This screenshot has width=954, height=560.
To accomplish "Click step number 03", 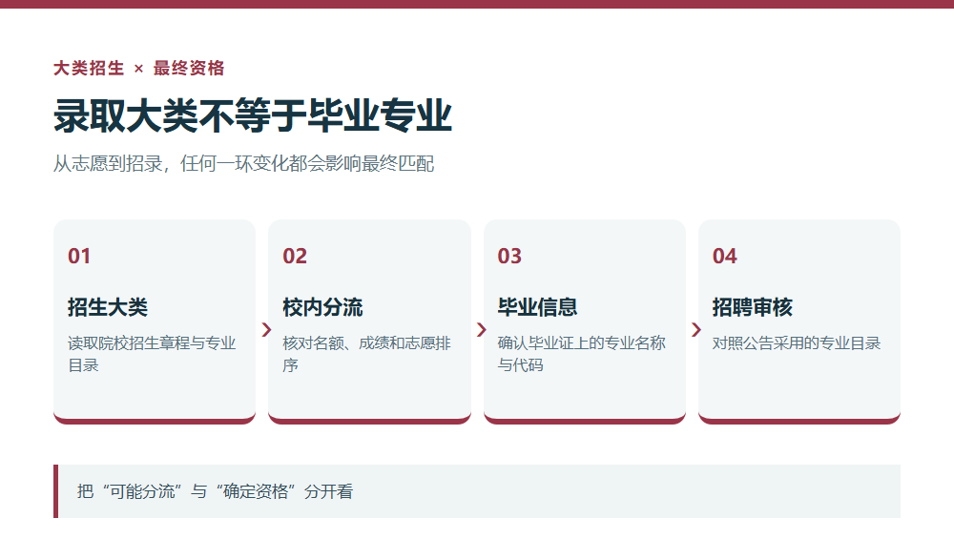I will click(509, 257).
